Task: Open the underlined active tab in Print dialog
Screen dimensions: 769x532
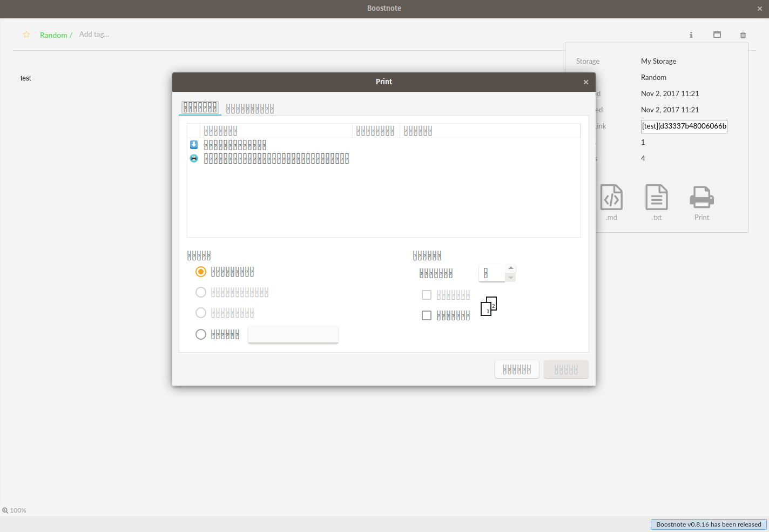Action: coord(200,107)
